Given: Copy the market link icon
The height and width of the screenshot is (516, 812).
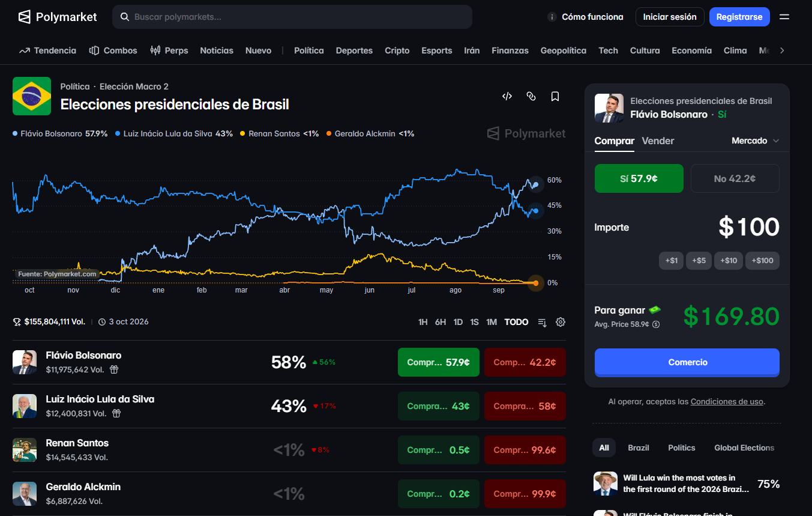Looking at the screenshot, I should (x=531, y=96).
